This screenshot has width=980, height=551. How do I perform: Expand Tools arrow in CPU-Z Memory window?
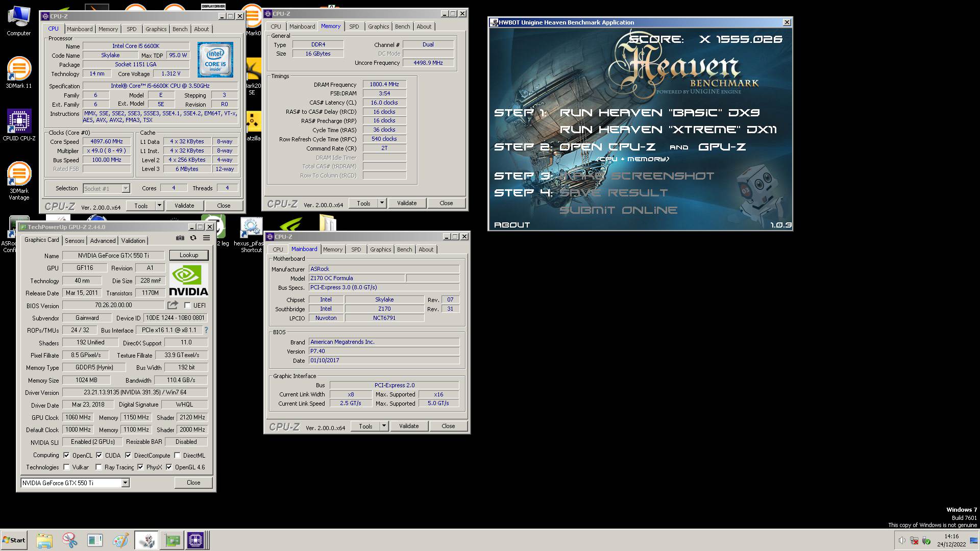(382, 203)
